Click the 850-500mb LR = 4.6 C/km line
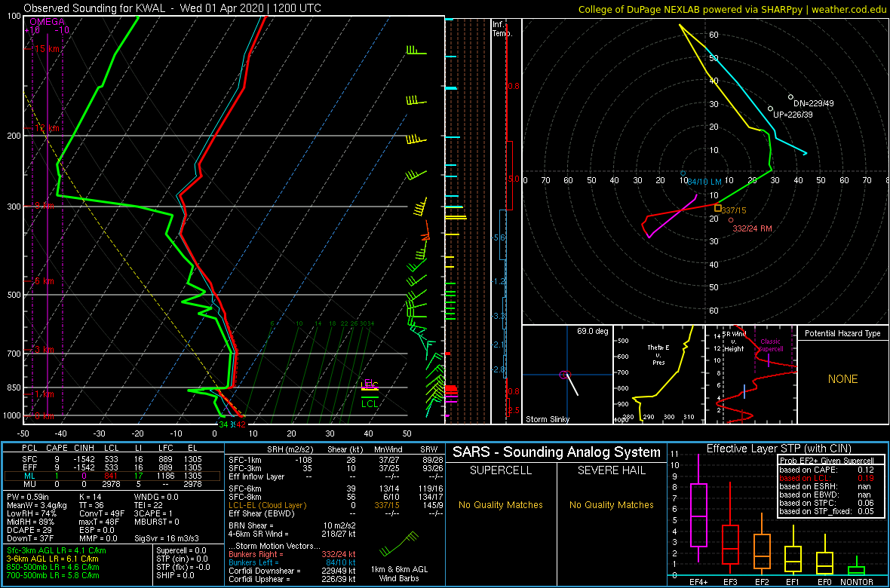This screenshot has height=588, width=890. click(53, 567)
